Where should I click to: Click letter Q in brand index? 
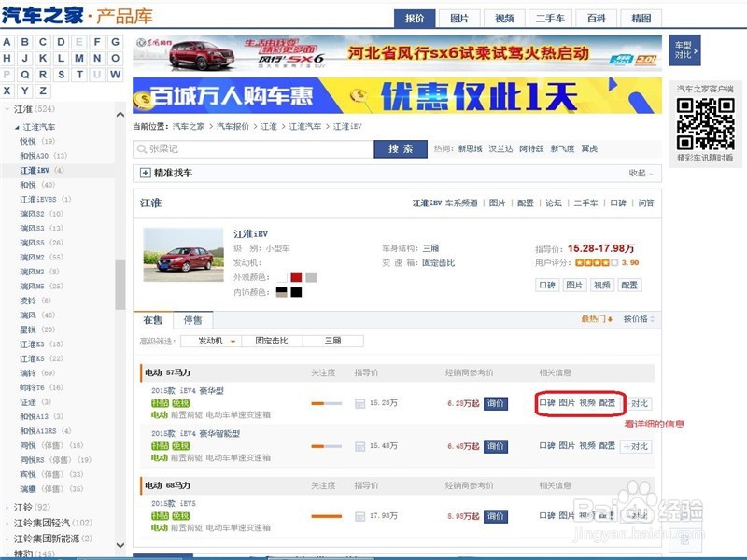[x=25, y=75]
